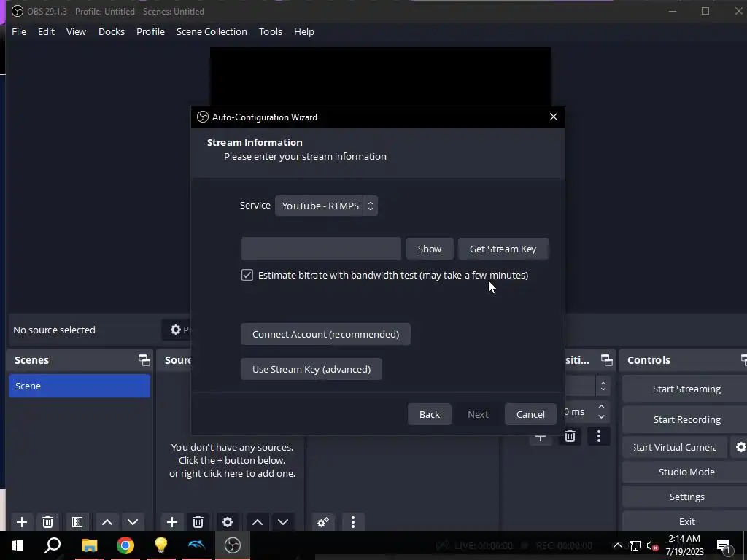747x560 pixels.
Task: Cancel the Auto-Configuration Wizard
Action: (x=530, y=414)
